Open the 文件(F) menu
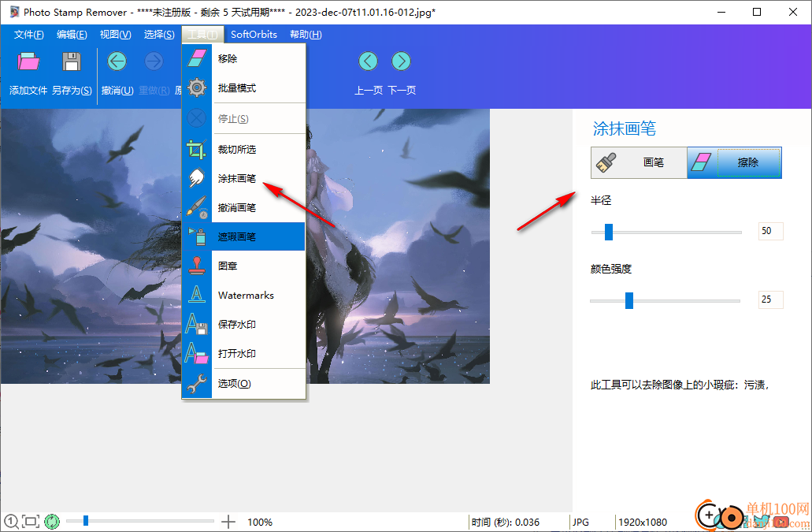The image size is (812, 532). 28,34
